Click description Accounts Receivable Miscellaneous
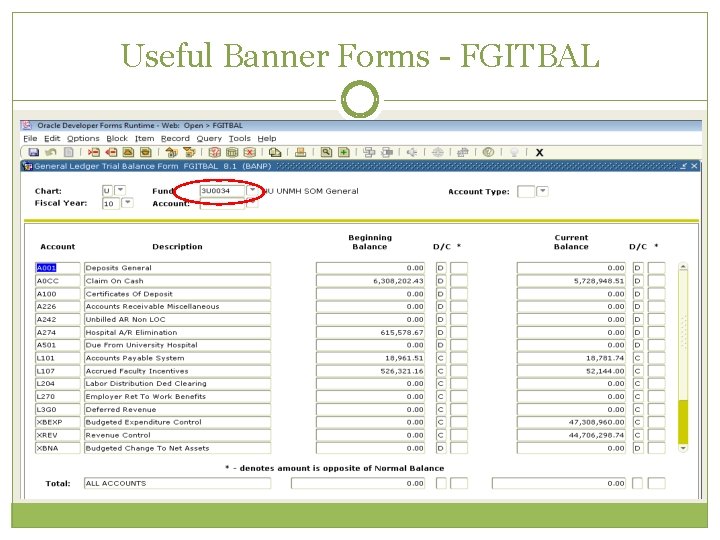720x540 pixels. 177,306
